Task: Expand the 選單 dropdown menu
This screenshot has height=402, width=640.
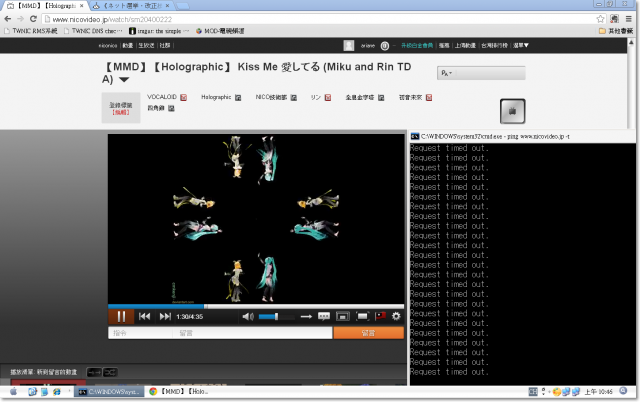Action: (x=521, y=45)
